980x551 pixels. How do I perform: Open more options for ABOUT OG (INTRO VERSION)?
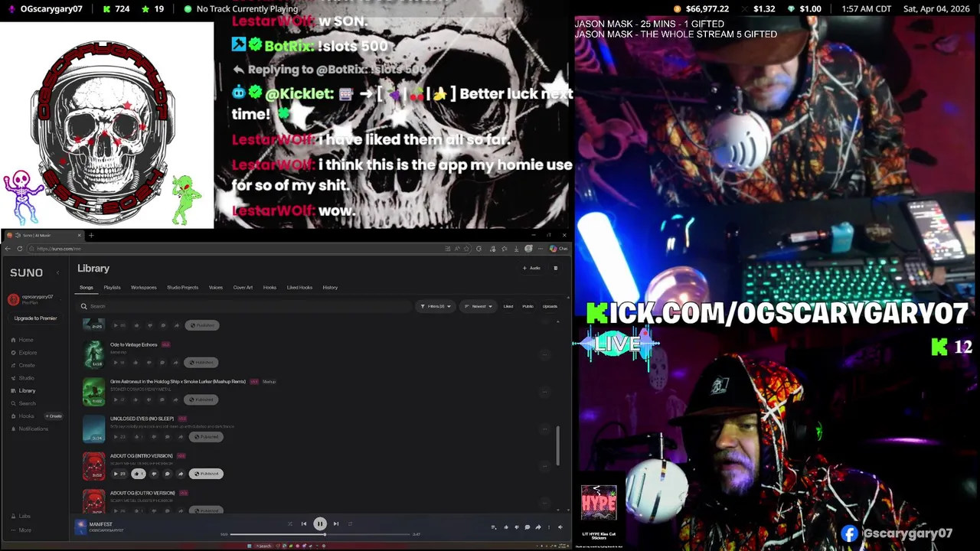545,466
